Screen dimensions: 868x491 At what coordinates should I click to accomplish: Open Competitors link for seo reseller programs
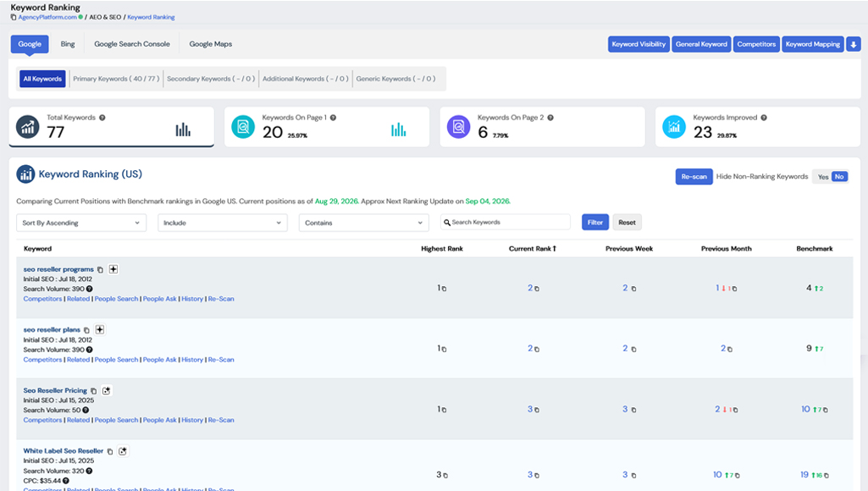click(42, 299)
